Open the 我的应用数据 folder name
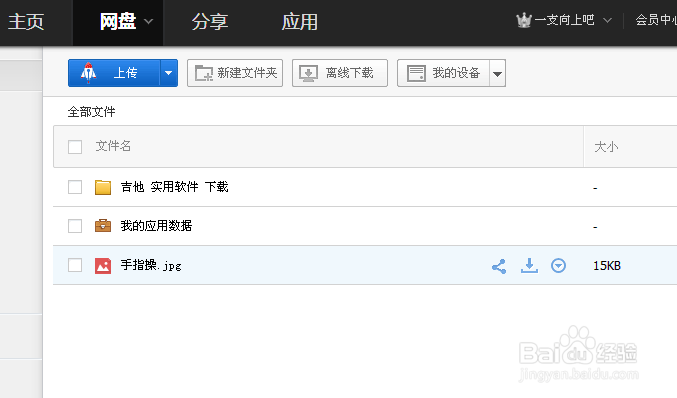677x398 pixels. point(156,226)
